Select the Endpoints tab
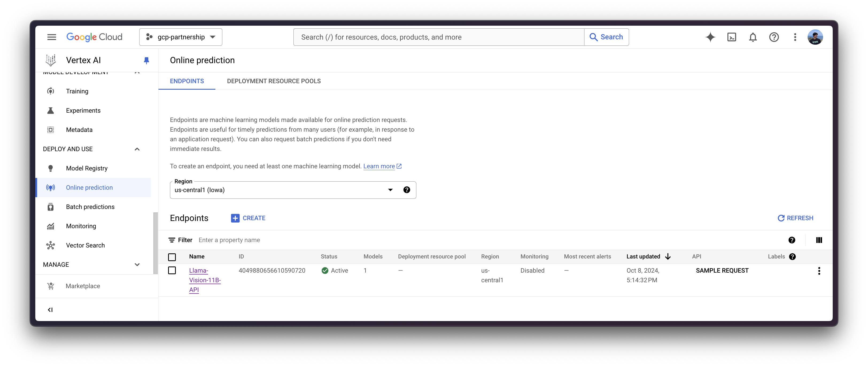 [187, 81]
